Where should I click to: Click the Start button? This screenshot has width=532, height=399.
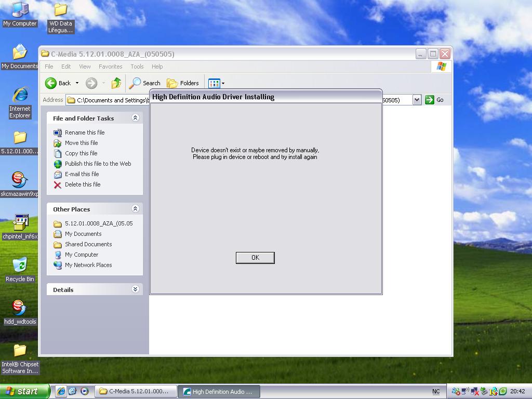click(x=24, y=391)
